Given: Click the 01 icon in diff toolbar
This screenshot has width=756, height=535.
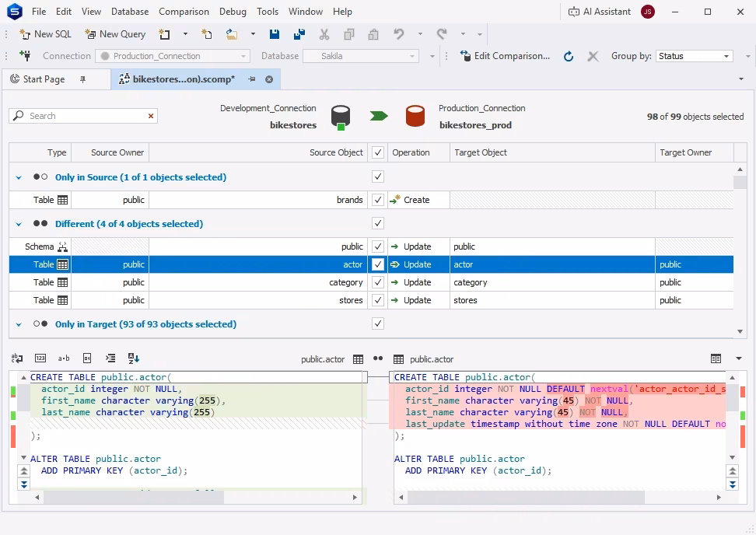Looking at the screenshot, I should pyautogui.click(x=87, y=358).
